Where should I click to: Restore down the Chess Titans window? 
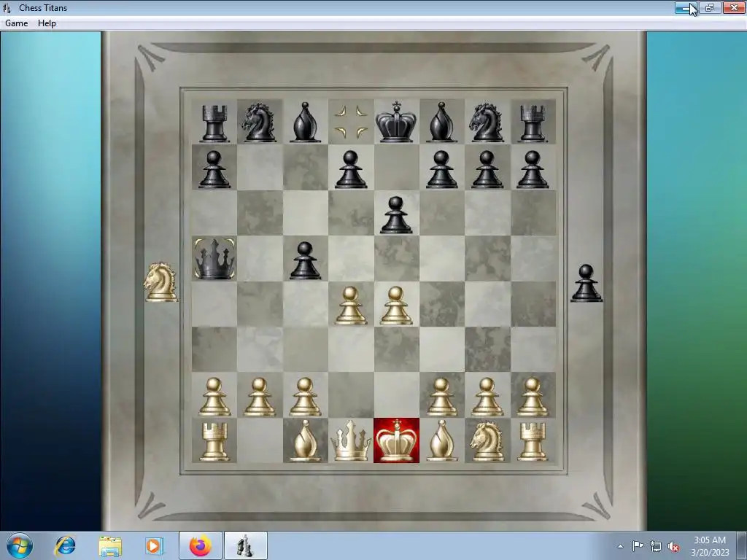(x=710, y=7)
